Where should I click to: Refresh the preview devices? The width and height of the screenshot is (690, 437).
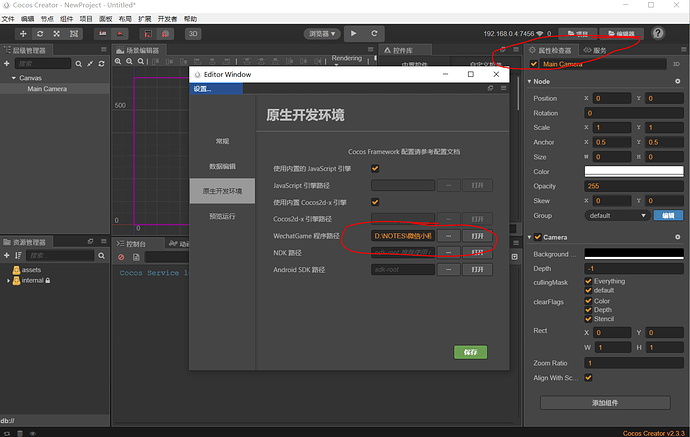374,33
